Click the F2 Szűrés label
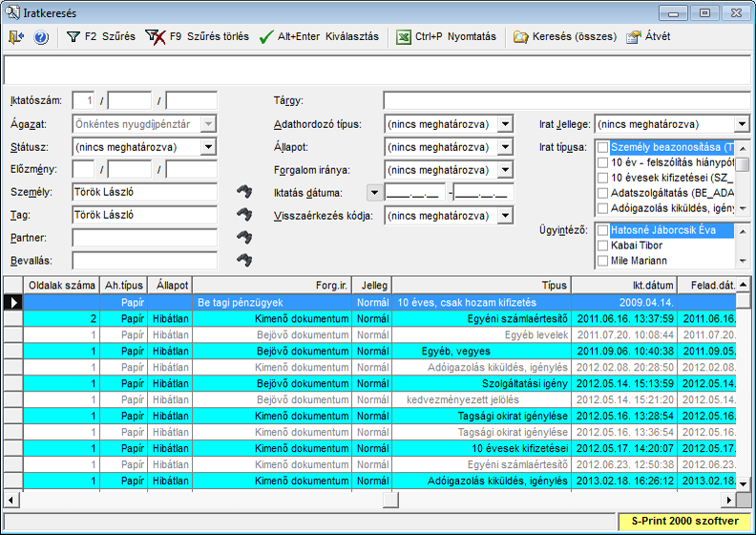Image resolution: width=756 pixels, height=535 pixels. pyautogui.click(x=110, y=36)
